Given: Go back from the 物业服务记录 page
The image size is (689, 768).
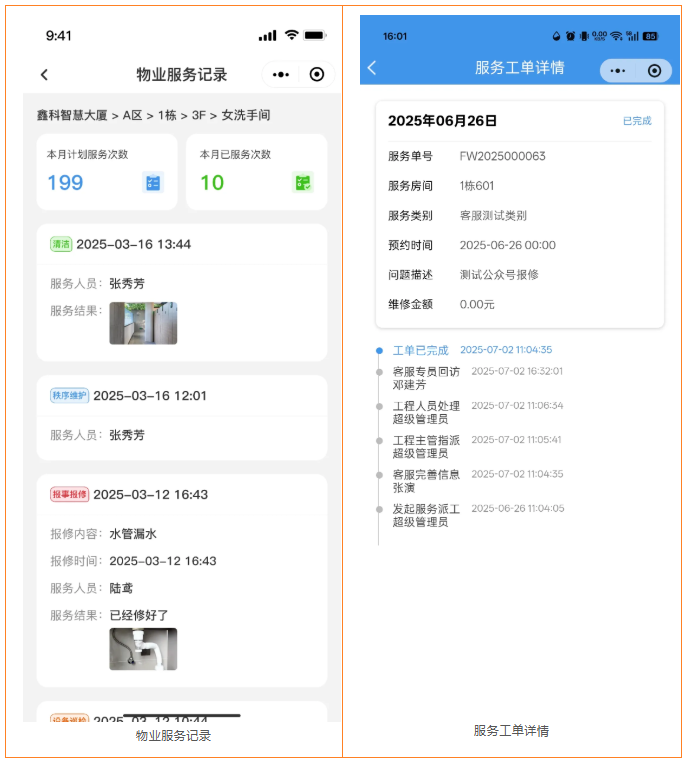Looking at the screenshot, I should click(45, 75).
